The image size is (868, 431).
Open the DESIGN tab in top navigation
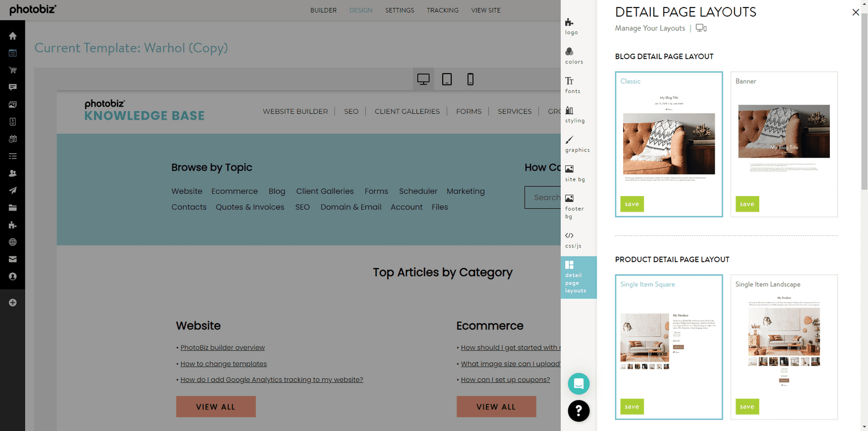[361, 10]
